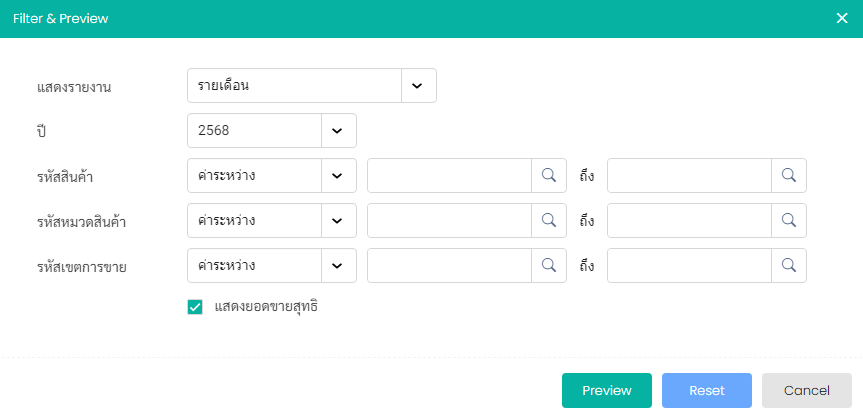This screenshot has height=420, width=863.
Task: Focus the รหัสเขตการขาย starting value input
Action: point(449,266)
